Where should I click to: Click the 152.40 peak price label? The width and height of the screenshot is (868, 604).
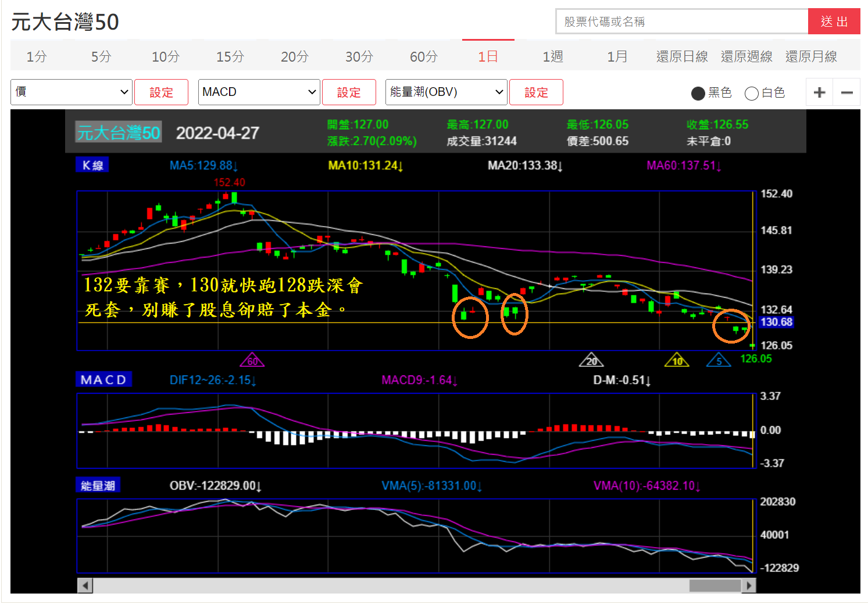point(229,183)
